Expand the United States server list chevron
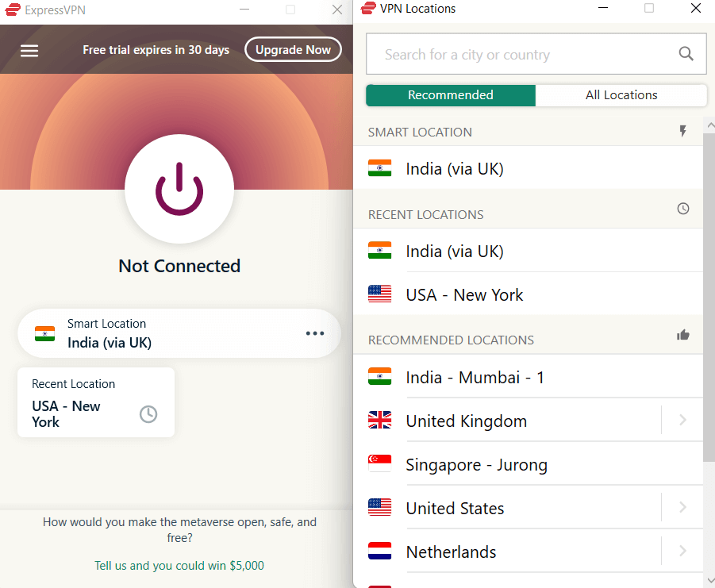Image resolution: width=715 pixels, height=588 pixels. 682,507
